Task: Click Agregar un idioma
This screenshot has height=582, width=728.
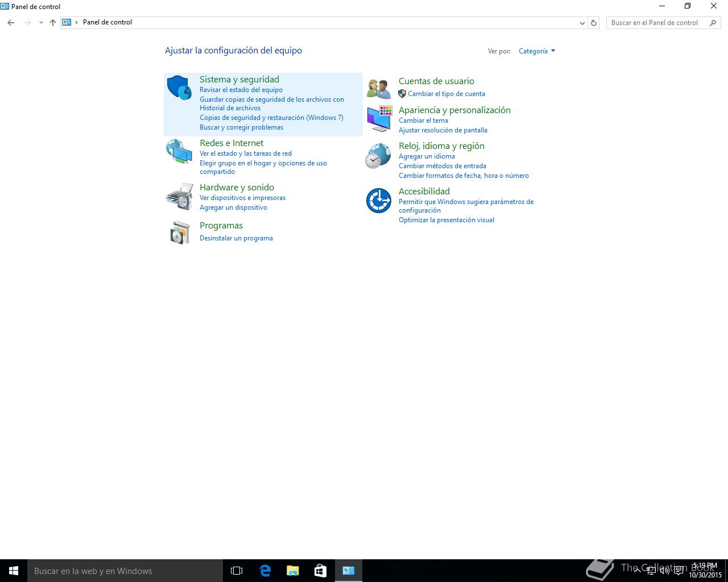Action: click(427, 156)
